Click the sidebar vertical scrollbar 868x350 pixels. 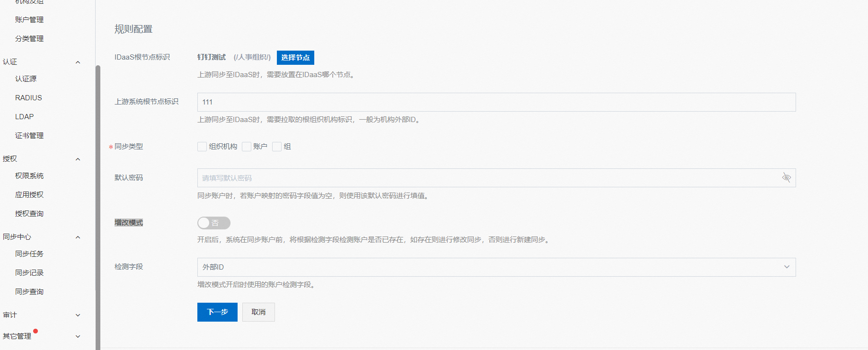(x=98, y=189)
